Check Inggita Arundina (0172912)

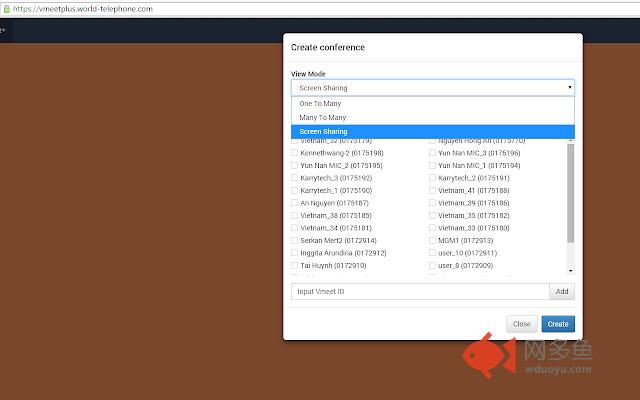294,253
